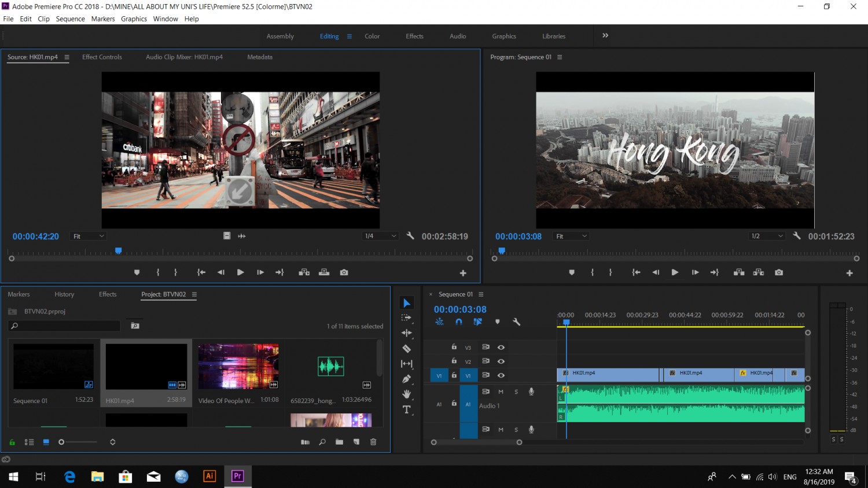Viewport: 868px width, 488px height.
Task: Open Program monitor Fit zoom dropdown
Action: coord(571,236)
